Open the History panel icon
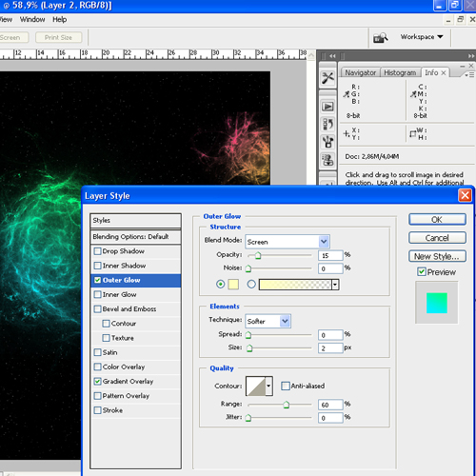Image resolution: width=476 pixels, height=476 pixels. 327,124
